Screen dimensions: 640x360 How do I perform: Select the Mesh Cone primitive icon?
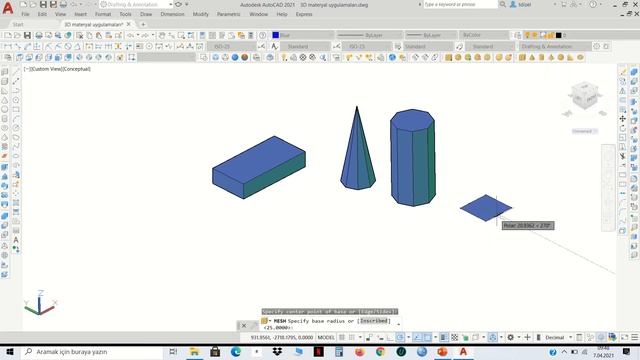(532, 58)
